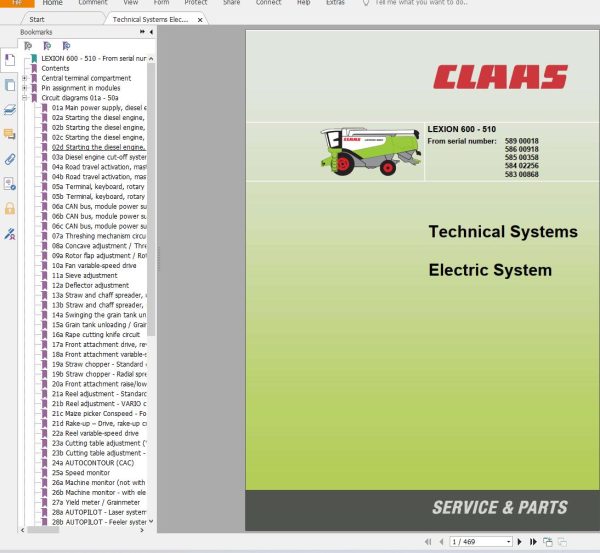
Task: Open the Bookmarks panel icon in sidebar
Action: (x=10, y=60)
